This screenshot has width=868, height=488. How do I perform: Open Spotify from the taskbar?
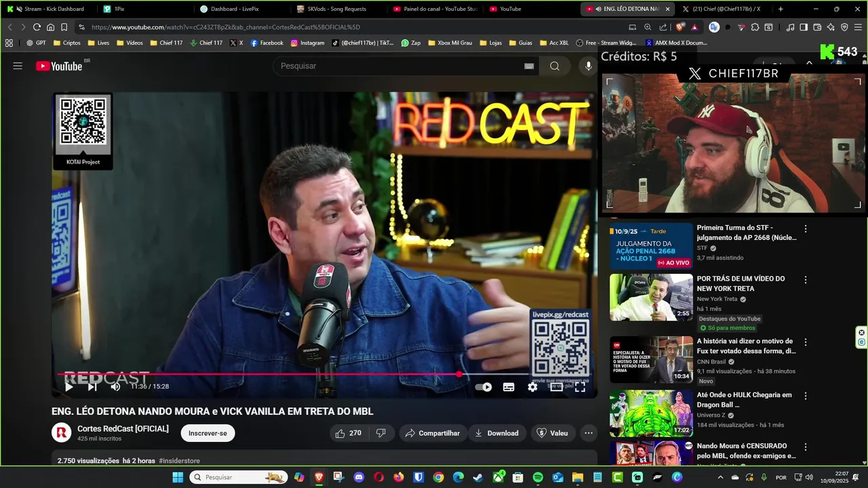pyautogui.click(x=538, y=477)
